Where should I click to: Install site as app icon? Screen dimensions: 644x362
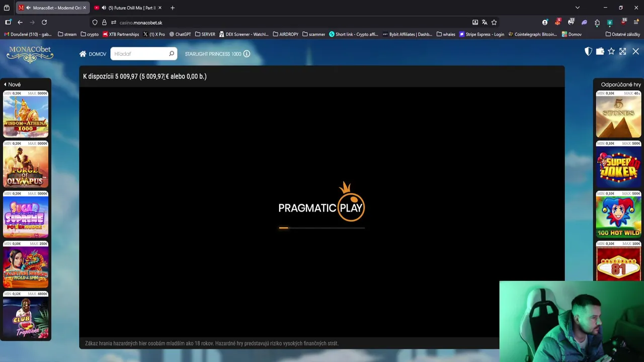tap(475, 23)
